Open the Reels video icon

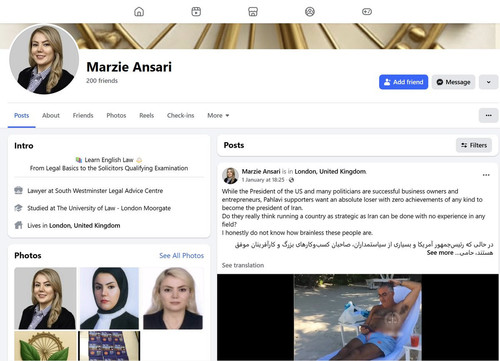196,12
